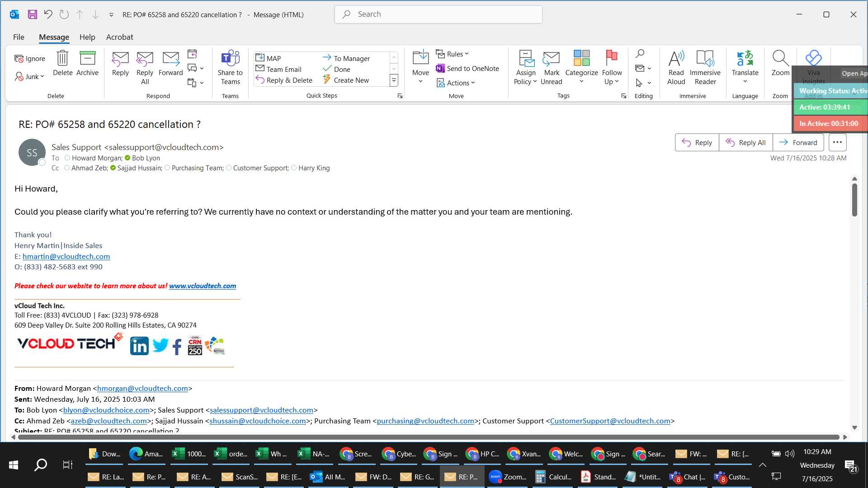Viewport: 868px width, 488px height.
Task: Customize Quick Access Toolbar dropdown
Action: click(111, 15)
